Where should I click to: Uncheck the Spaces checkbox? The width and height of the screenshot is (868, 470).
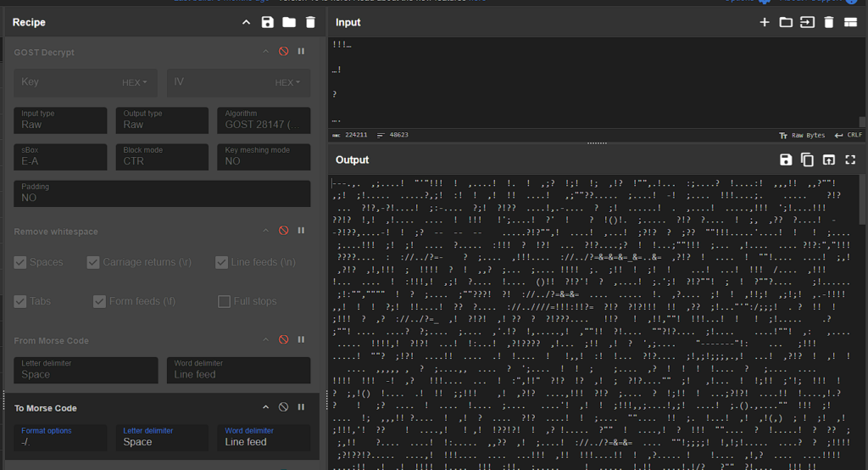[x=20, y=263]
